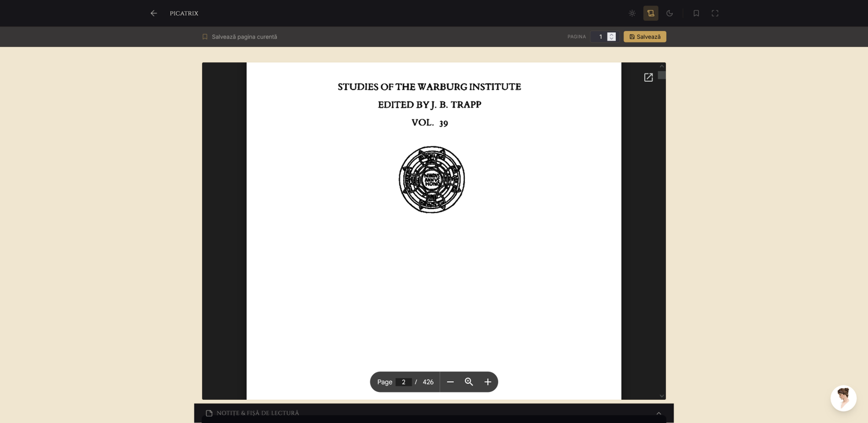Viewport: 868px width, 423px height.
Task: Click the bookmark icon in the top bar
Action: 696,13
